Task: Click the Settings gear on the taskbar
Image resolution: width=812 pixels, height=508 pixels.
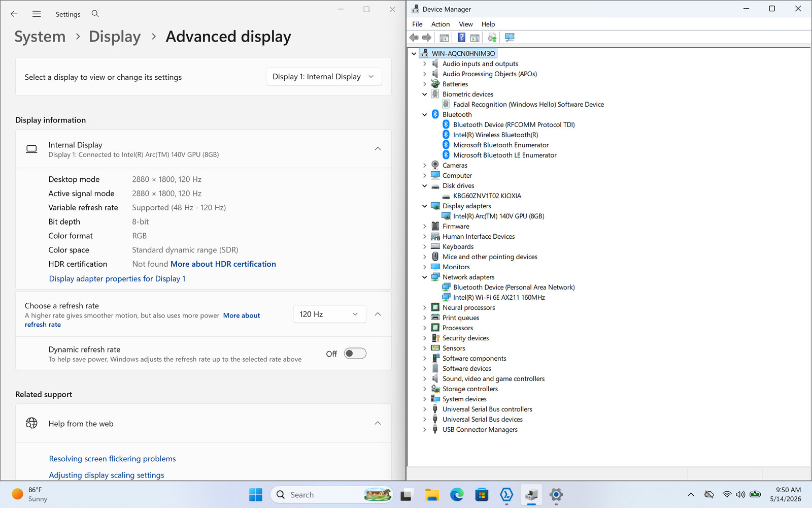Action: pos(556,494)
